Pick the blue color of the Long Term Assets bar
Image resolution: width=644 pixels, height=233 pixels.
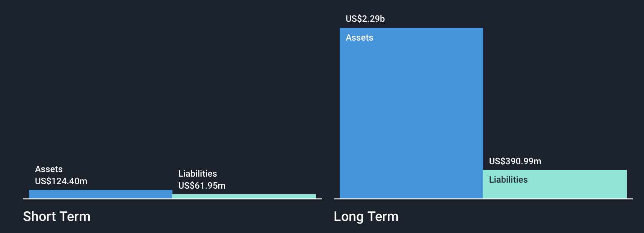[x=411, y=113]
